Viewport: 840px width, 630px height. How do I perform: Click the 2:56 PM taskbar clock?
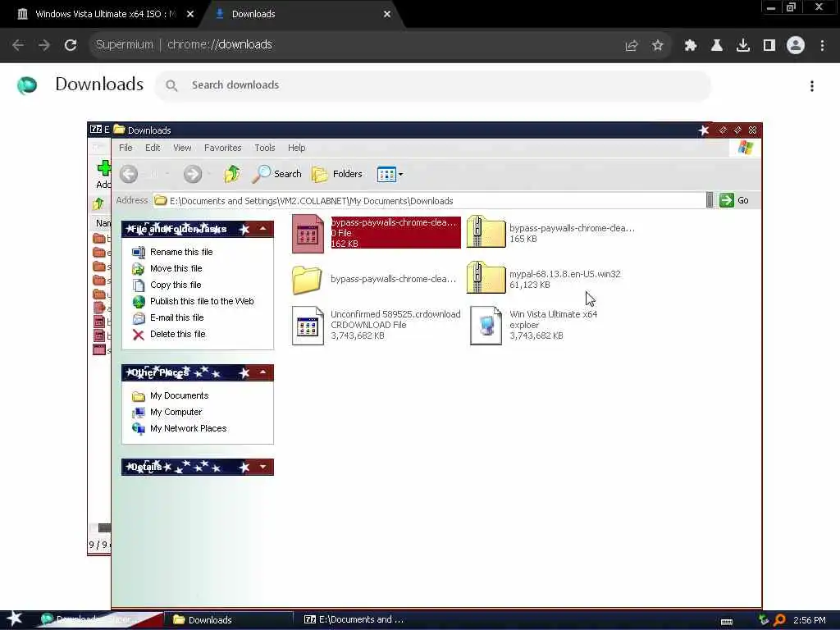[x=809, y=620]
